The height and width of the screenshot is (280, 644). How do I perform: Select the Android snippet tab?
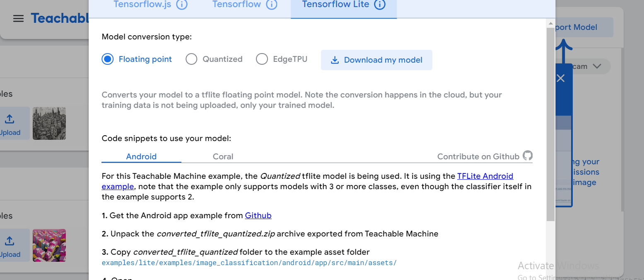(x=141, y=156)
